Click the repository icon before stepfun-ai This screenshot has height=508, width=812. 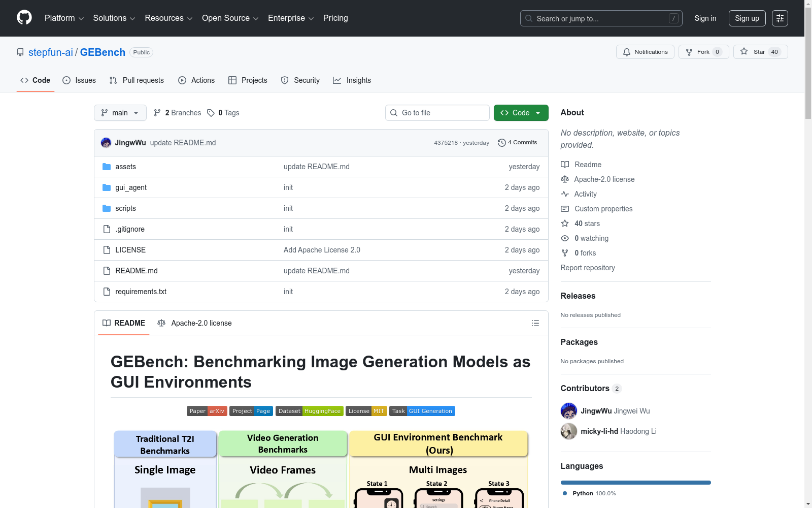coord(20,52)
